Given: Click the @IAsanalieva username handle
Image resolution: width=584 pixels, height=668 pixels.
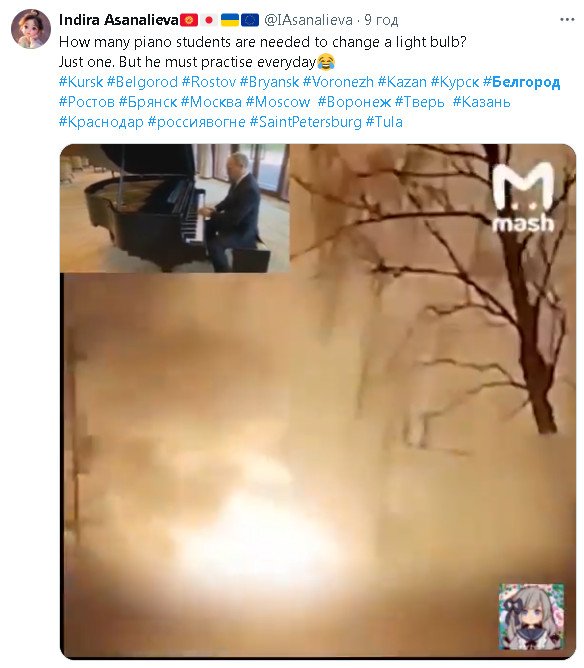Looking at the screenshot, I should tap(308, 20).
